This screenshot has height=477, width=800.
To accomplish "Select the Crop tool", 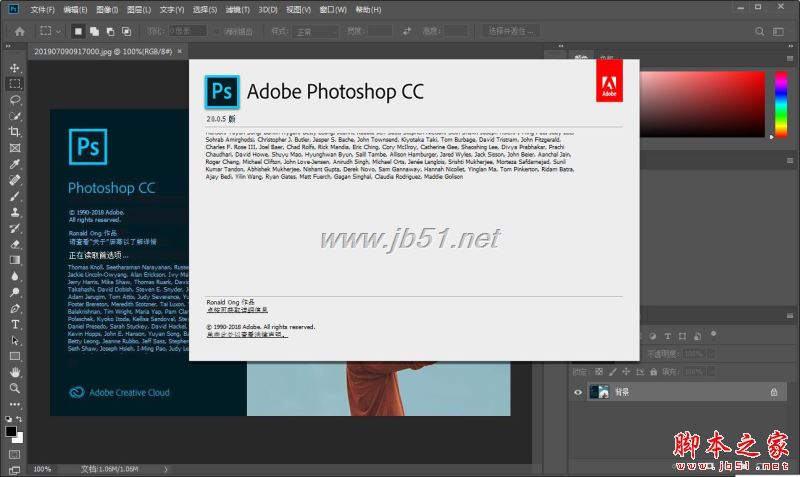I will (14, 132).
